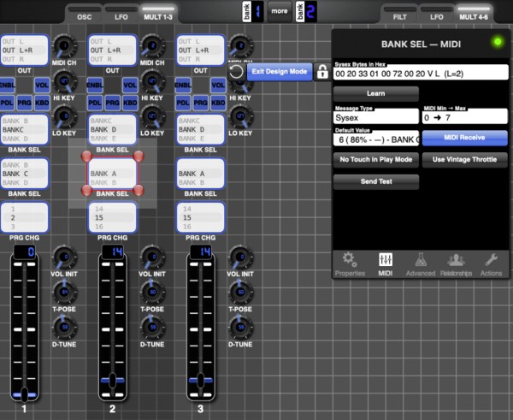
Task: Switch to the FILT tab
Action: tap(400, 14)
